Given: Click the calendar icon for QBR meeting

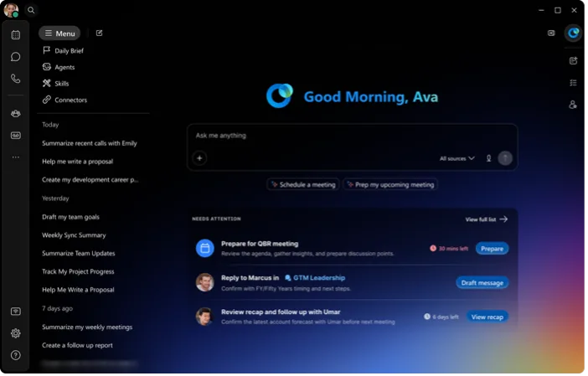Looking at the screenshot, I should coord(205,248).
